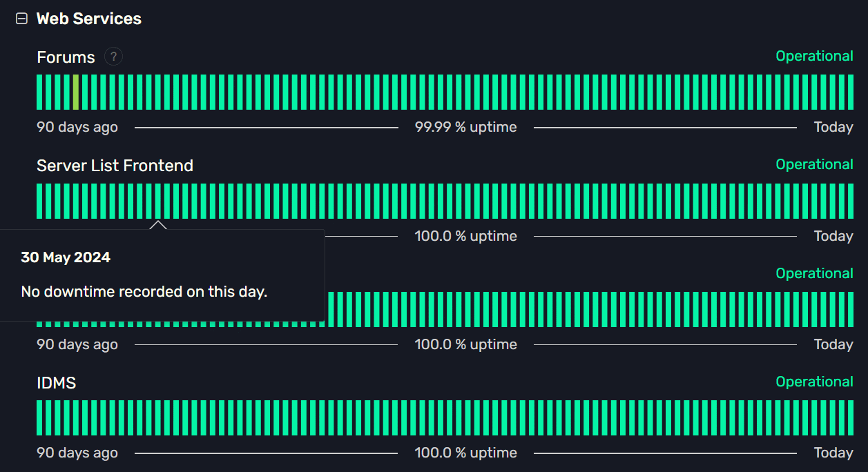Click the 99.99 % uptime indicator for Forums
This screenshot has height=472, width=868.
[465, 127]
